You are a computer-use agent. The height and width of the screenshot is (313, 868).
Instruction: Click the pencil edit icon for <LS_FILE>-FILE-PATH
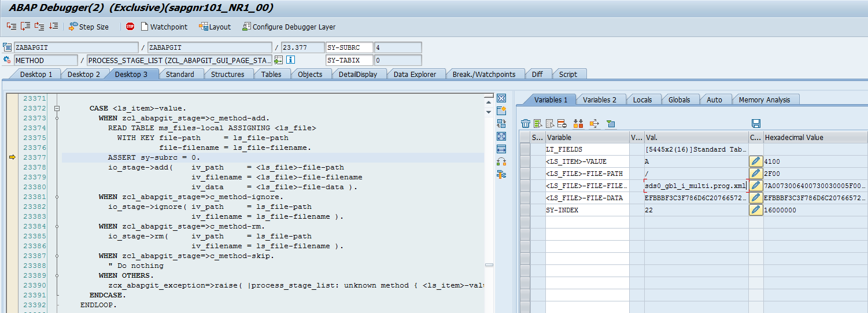point(756,174)
